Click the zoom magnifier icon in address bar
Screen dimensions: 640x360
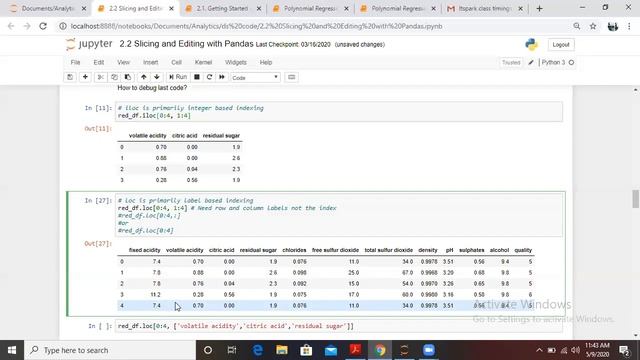(x=577, y=26)
